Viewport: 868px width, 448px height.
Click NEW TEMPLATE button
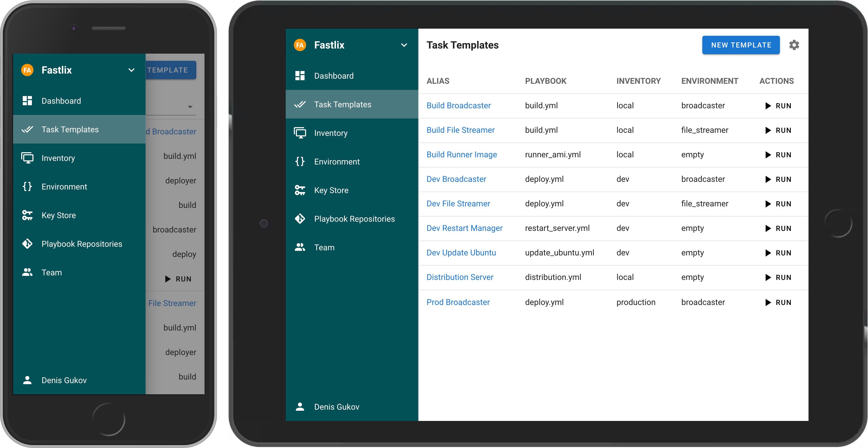[741, 45]
